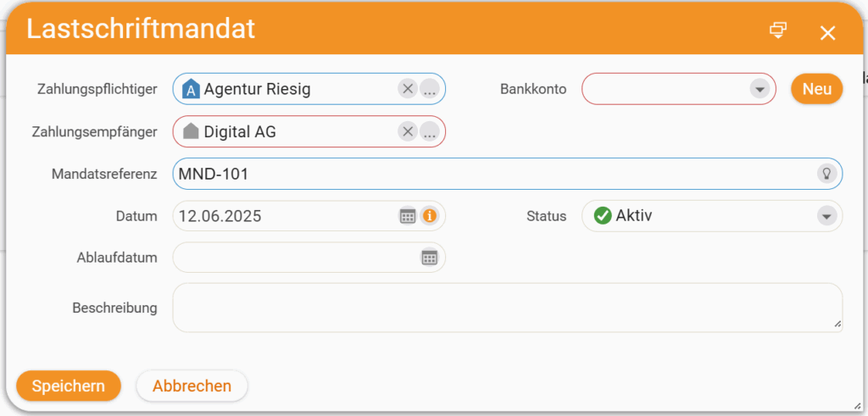Click the orange info icon beside Datum
This screenshot has height=416, width=868.
(x=429, y=216)
